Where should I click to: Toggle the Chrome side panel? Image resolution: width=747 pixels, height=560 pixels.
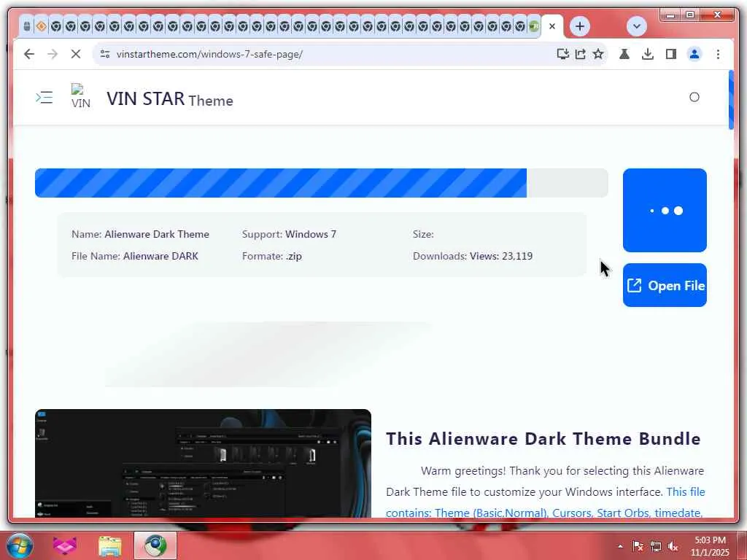click(x=671, y=54)
